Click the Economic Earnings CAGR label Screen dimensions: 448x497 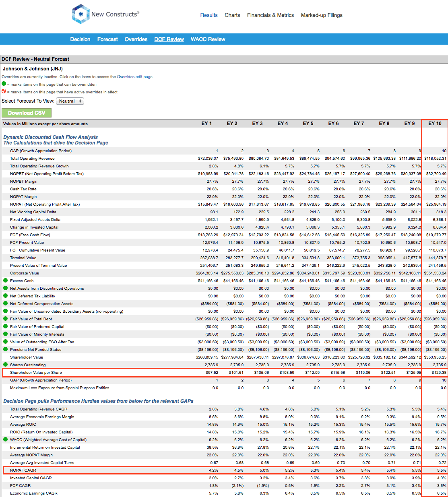[34, 493]
